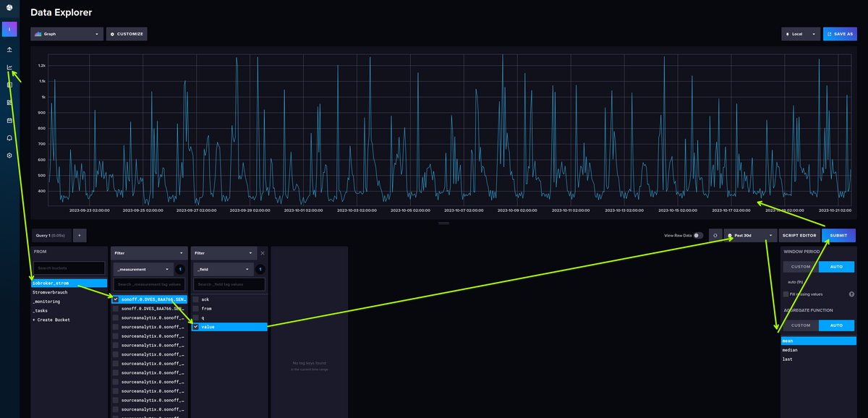
Task: Click the refresh icon beside time range
Action: [715, 235]
